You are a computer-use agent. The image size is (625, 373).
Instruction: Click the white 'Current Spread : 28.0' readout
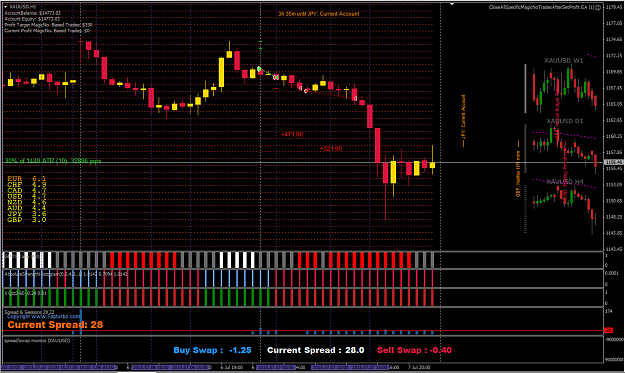(315, 350)
